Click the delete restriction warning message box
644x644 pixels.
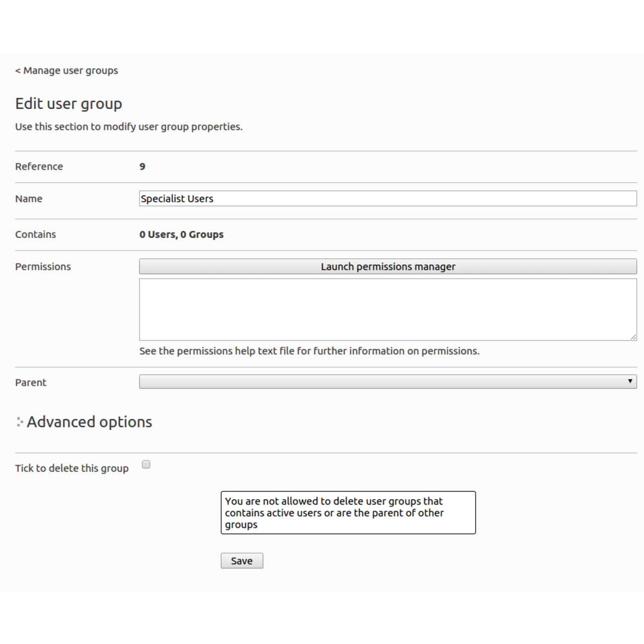[x=348, y=513]
